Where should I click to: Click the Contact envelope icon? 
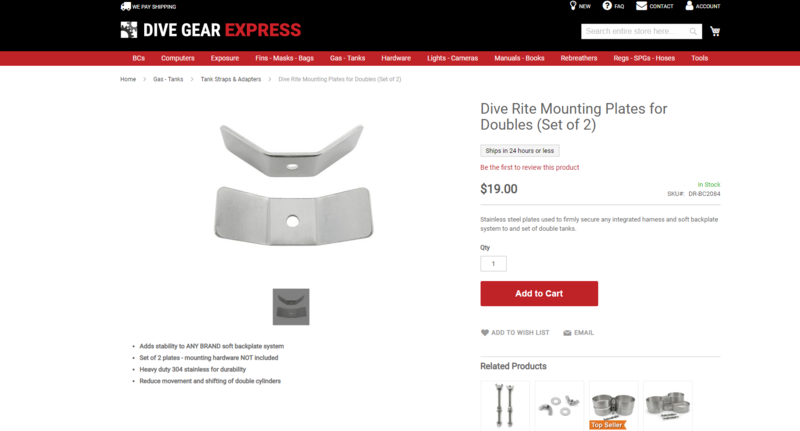coord(641,6)
